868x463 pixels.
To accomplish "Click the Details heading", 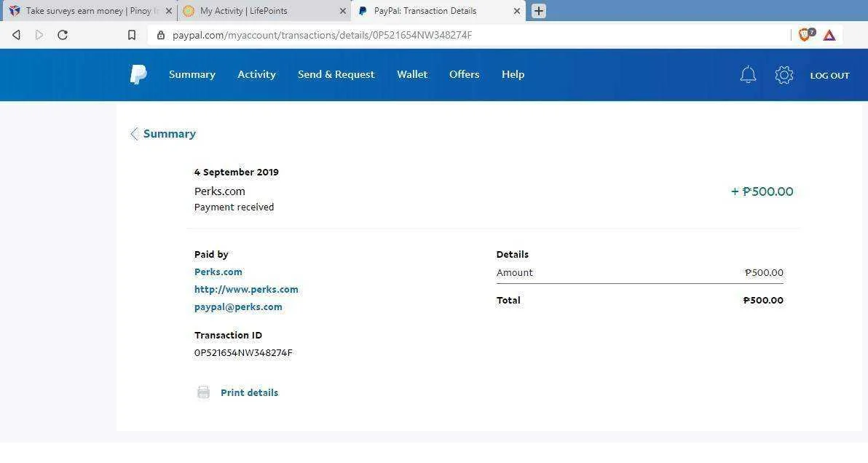I will (x=513, y=255).
